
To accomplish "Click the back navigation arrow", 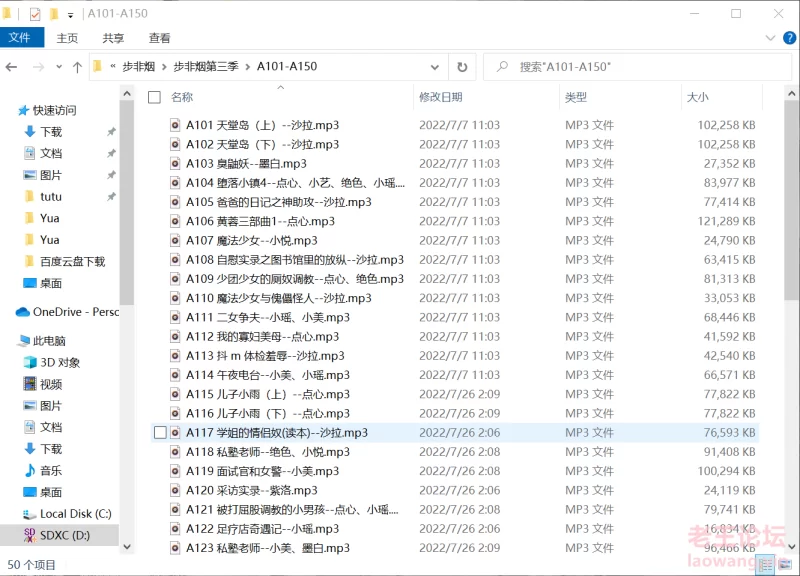I will tap(11, 67).
